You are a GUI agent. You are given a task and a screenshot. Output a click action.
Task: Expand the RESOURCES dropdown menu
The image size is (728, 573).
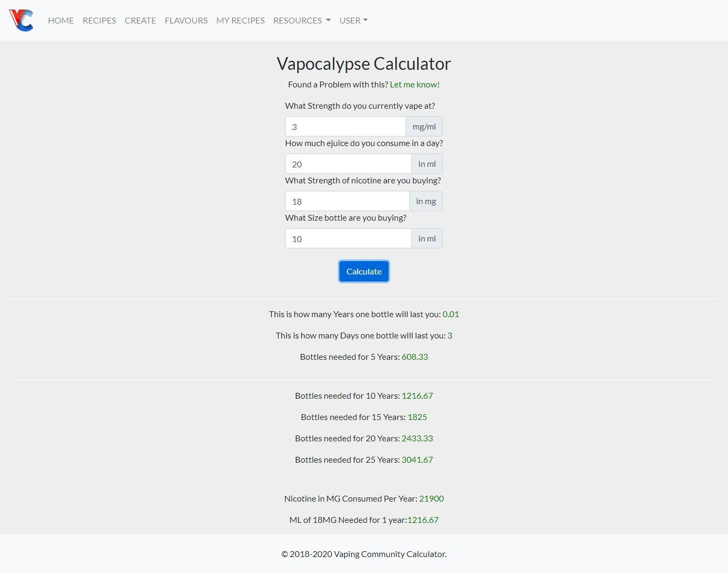302,20
